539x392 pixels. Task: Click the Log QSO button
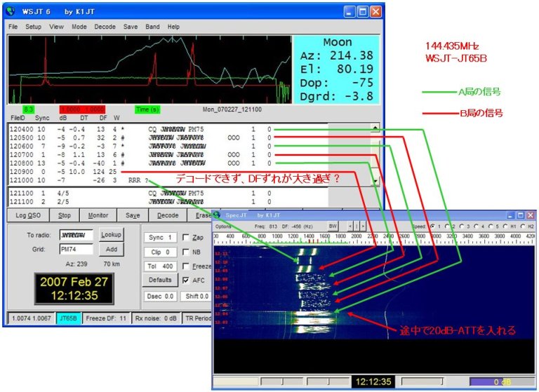click(28, 215)
